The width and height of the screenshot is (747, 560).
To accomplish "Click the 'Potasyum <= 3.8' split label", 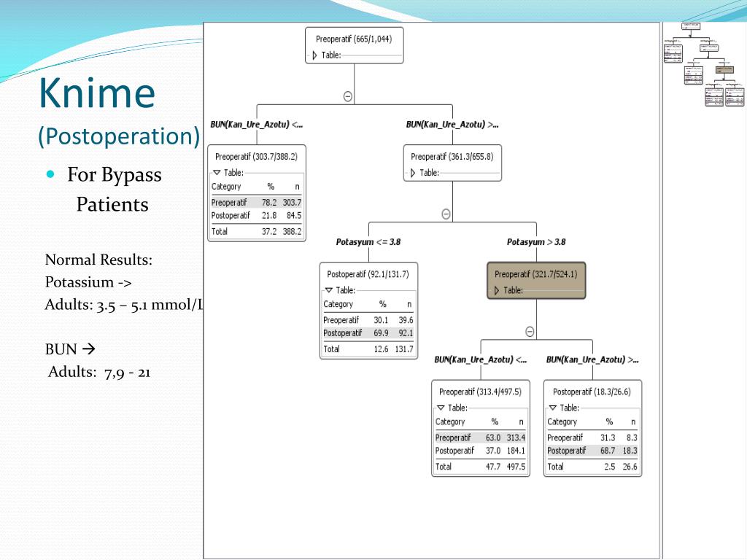I will (x=368, y=242).
